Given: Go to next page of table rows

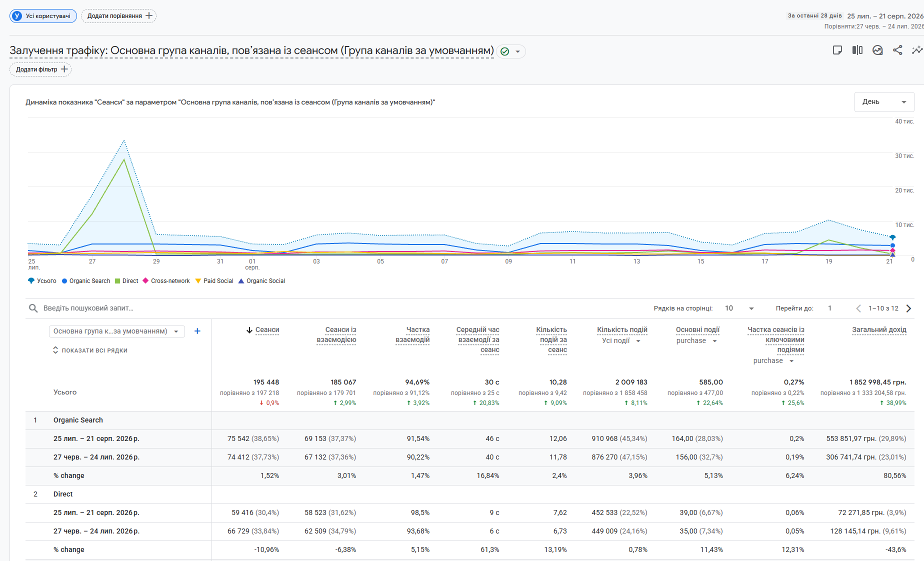Looking at the screenshot, I should 908,308.
